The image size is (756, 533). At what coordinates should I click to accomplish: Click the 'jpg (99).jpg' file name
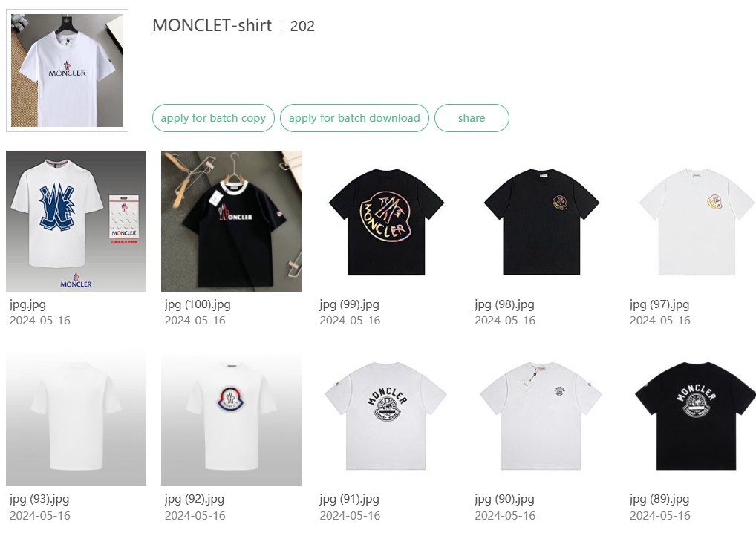350,304
